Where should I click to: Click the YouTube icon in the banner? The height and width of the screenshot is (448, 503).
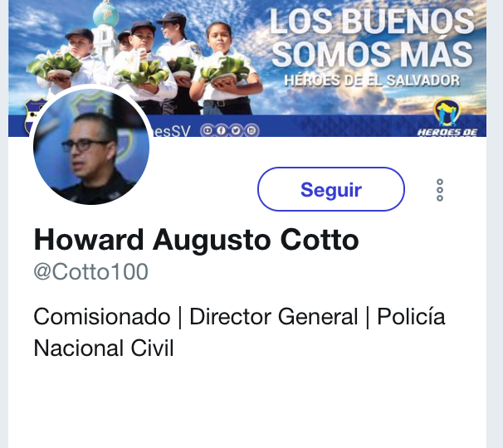point(207,130)
